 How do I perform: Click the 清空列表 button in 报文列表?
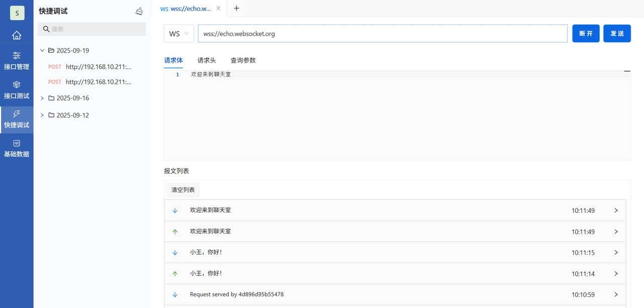point(182,190)
